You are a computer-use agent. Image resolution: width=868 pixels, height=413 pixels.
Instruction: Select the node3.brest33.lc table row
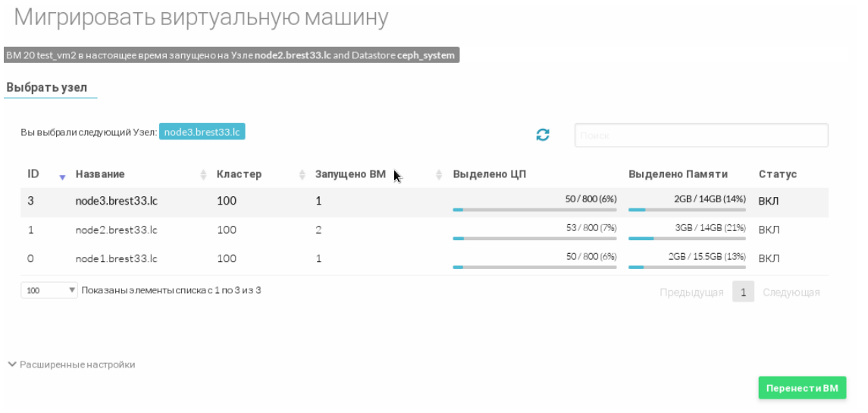[116, 202]
